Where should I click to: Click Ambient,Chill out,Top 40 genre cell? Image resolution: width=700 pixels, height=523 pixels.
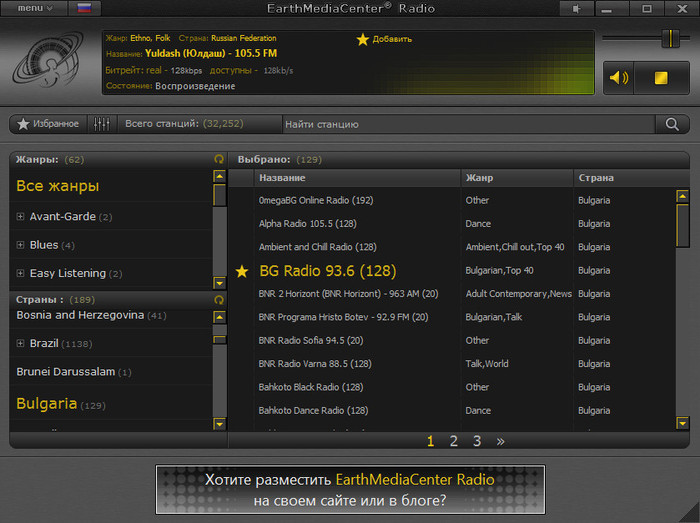coord(515,247)
